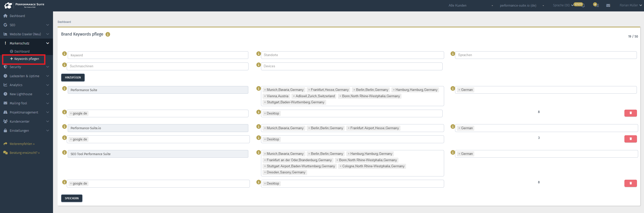Screen dimensions: 644x213
Task: Click the HINZUFÜGEN button
Action: pos(73,78)
